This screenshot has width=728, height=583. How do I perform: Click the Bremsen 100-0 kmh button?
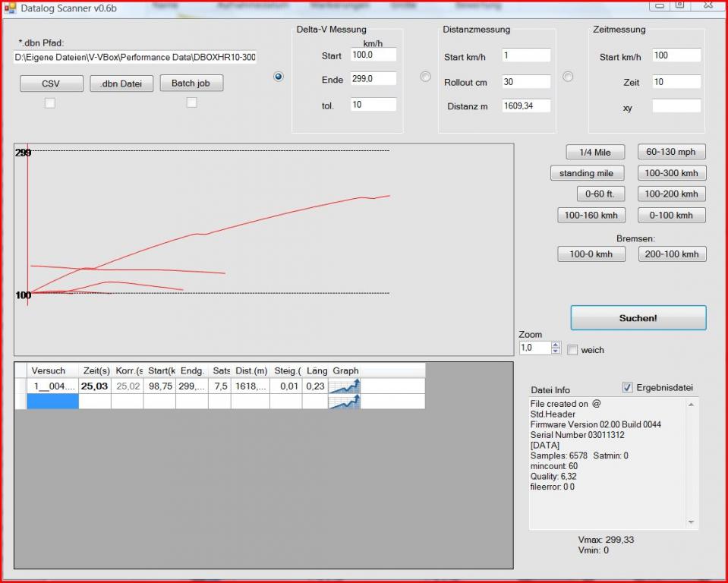click(591, 254)
